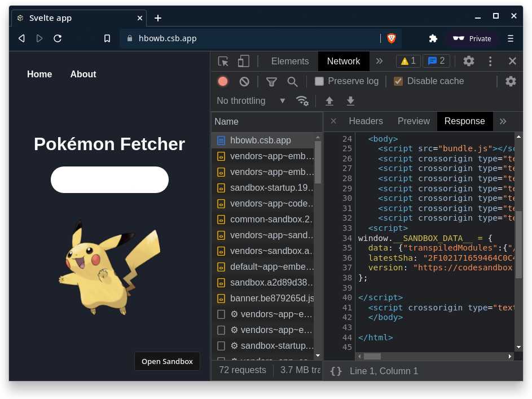Select the banner.be879265d.js request row
This screenshot has width=532, height=399.
[263, 298]
